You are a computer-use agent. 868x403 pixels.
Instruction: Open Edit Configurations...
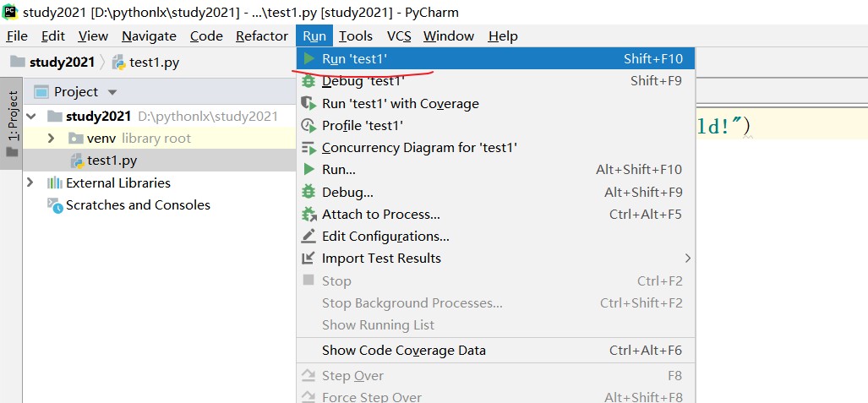pyautogui.click(x=496, y=237)
